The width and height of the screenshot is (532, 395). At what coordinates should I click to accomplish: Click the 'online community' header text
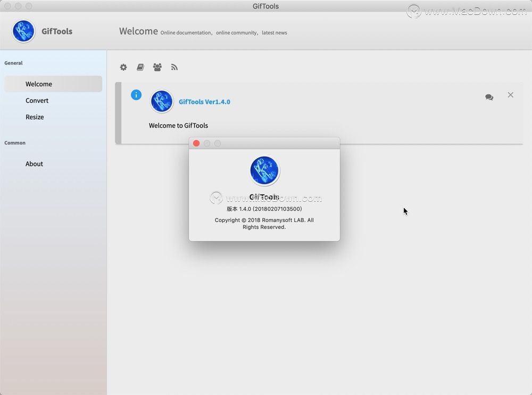[x=236, y=32]
